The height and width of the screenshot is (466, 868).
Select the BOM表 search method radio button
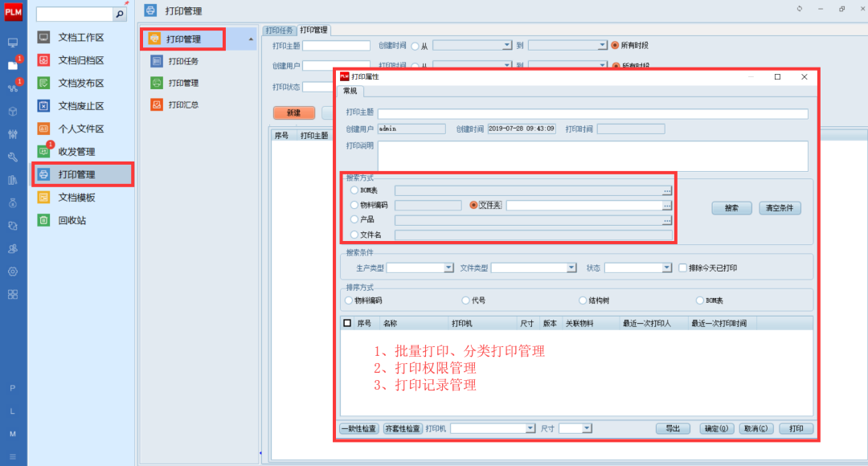(354, 190)
